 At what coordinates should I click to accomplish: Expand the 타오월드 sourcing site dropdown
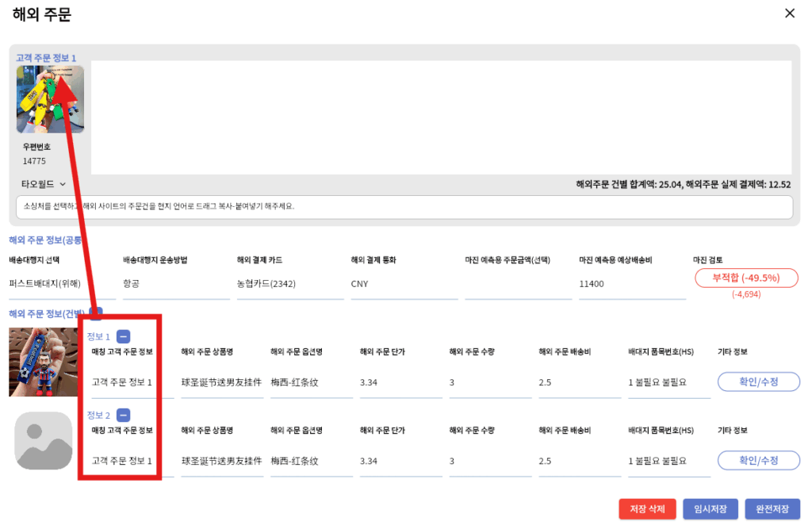click(44, 184)
